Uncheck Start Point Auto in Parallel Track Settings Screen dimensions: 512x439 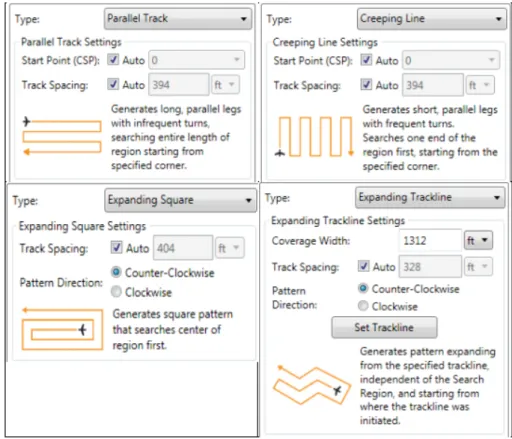(113, 60)
